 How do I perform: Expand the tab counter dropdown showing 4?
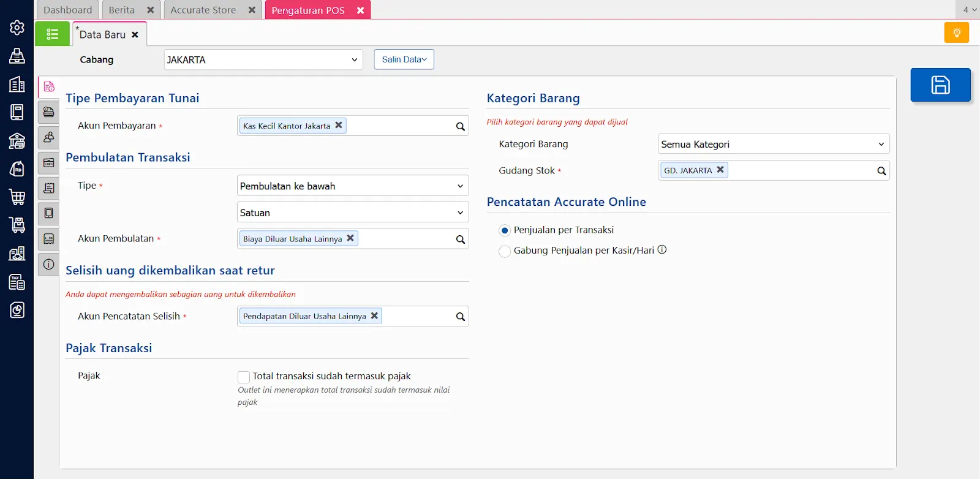pos(969,10)
